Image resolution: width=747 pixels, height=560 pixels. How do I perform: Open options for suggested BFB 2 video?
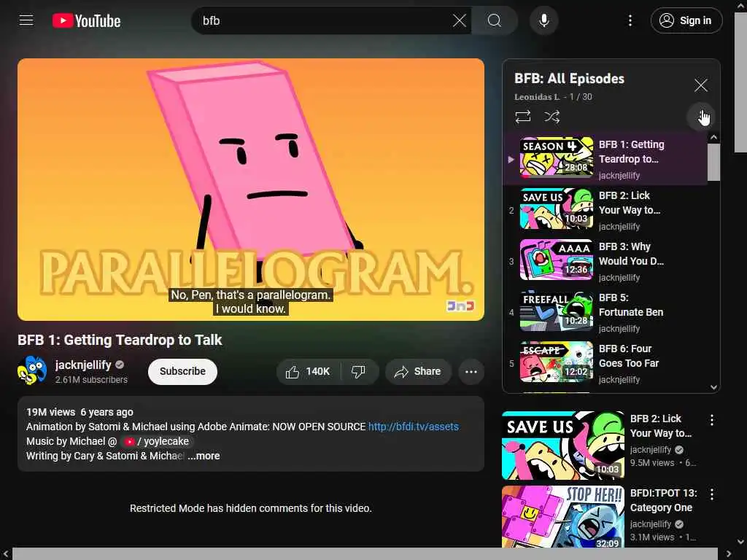(x=712, y=419)
